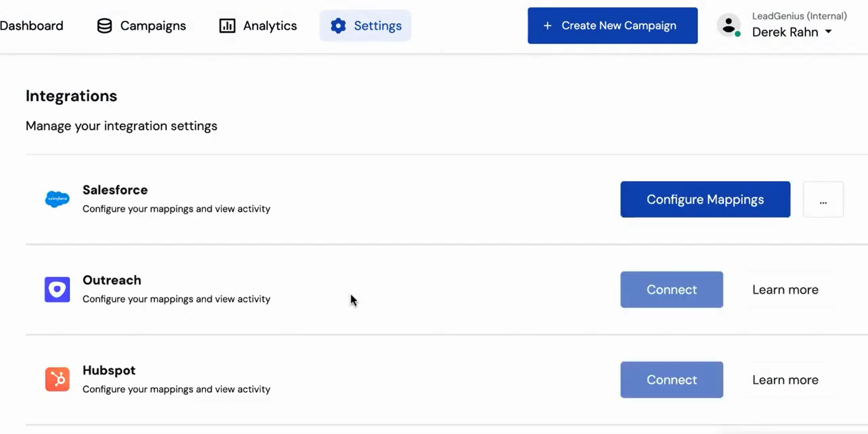This screenshot has width=868, height=434.
Task: Open the Dashboard tab
Action: pos(31,26)
